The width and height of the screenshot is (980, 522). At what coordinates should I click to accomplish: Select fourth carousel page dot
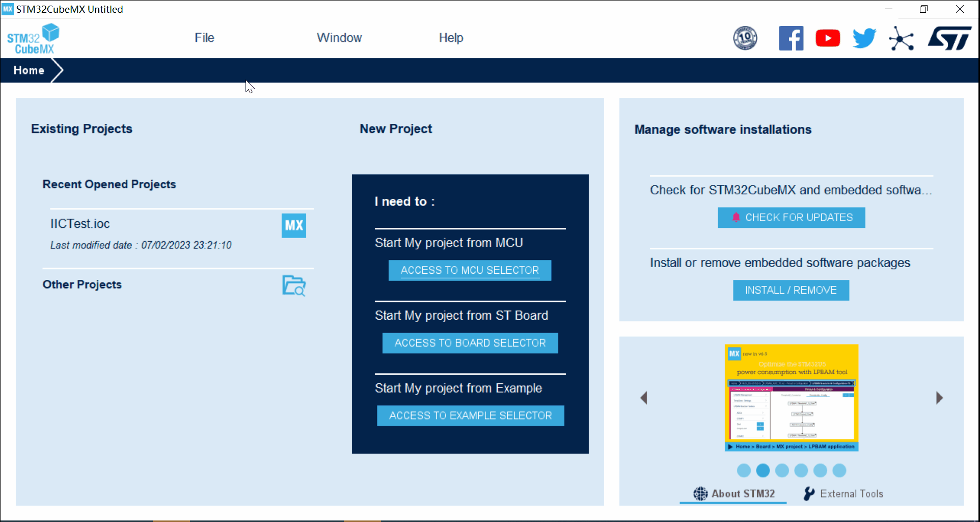click(801, 471)
